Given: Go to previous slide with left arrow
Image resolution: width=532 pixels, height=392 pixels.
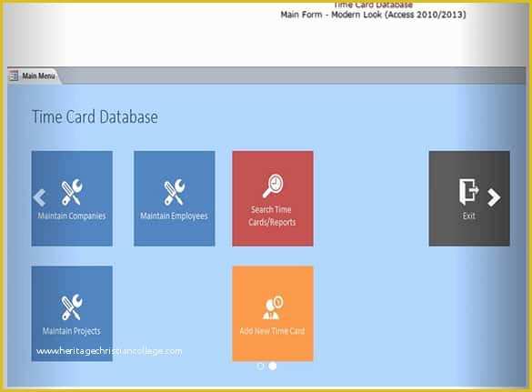Looking at the screenshot, I should [40, 198].
